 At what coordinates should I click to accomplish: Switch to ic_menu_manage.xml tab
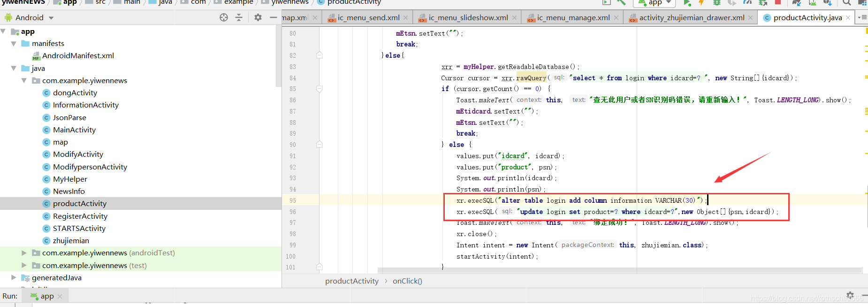[573, 18]
